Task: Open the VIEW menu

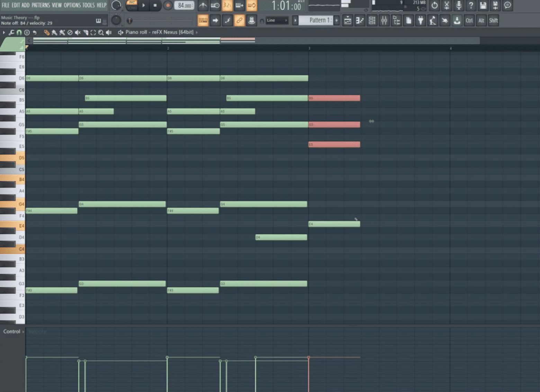Action: pyautogui.click(x=57, y=5)
